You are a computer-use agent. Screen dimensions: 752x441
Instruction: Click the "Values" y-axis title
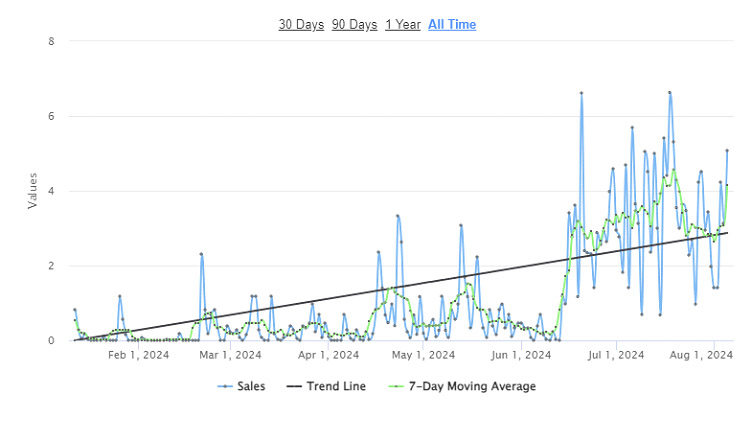click(32, 191)
